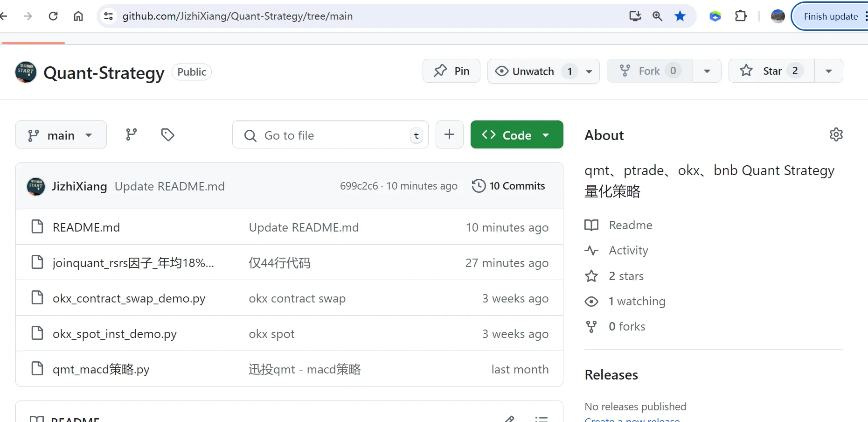
Task: Reload the page with the refresh icon
Action: coord(53,16)
